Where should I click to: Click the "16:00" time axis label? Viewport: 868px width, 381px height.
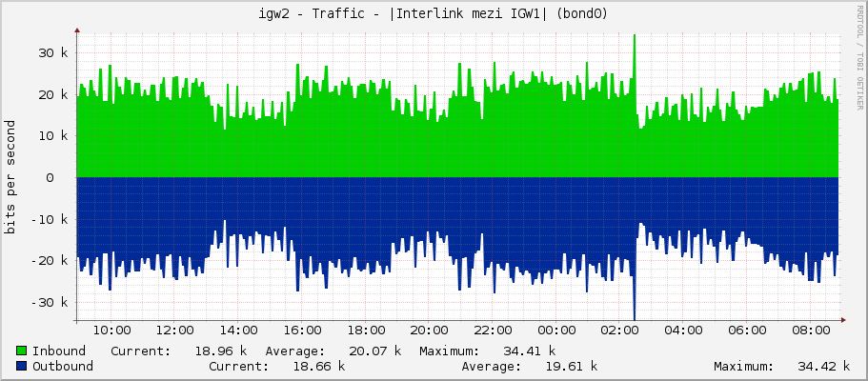pos(302,331)
